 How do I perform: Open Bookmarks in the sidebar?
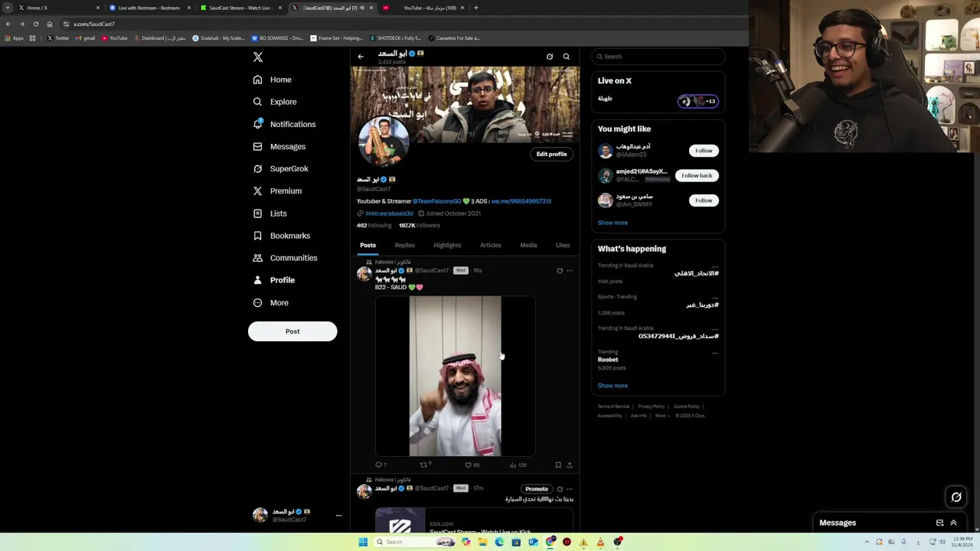(x=282, y=236)
